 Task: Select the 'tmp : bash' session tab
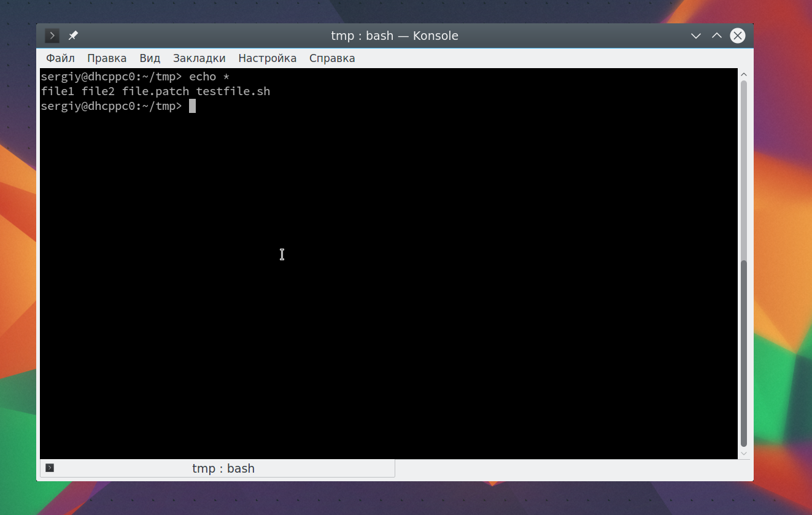pyautogui.click(x=218, y=468)
